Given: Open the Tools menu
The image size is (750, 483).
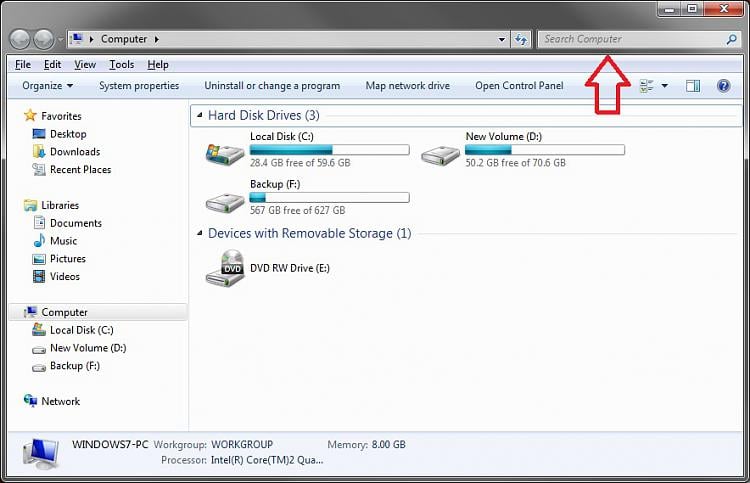Looking at the screenshot, I should tap(121, 65).
